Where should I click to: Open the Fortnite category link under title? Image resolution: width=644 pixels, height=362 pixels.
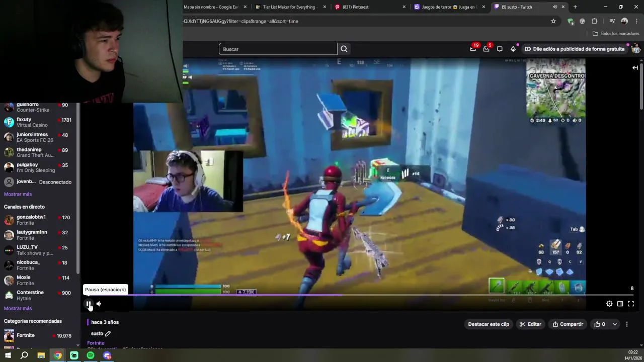[96, 343]
